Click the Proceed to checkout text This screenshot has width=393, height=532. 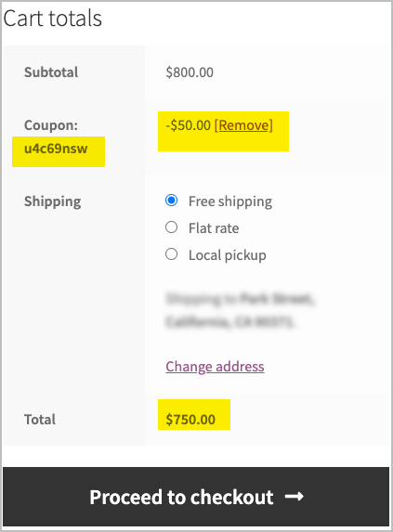pos(181,498)
